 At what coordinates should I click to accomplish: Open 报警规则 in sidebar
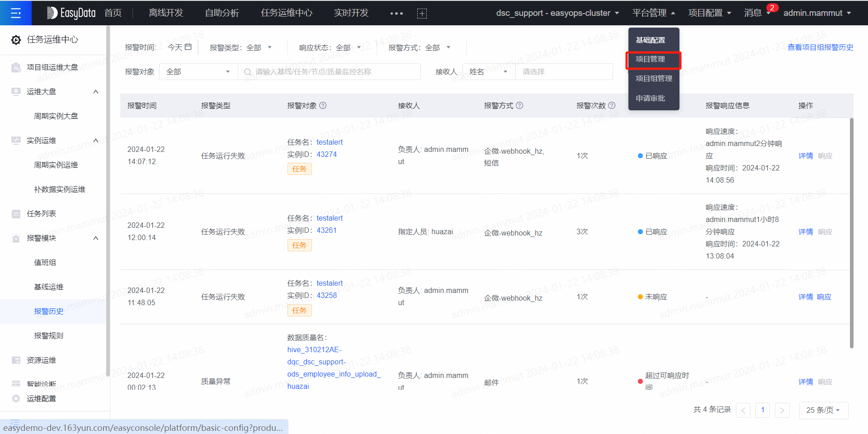point(49,336)
